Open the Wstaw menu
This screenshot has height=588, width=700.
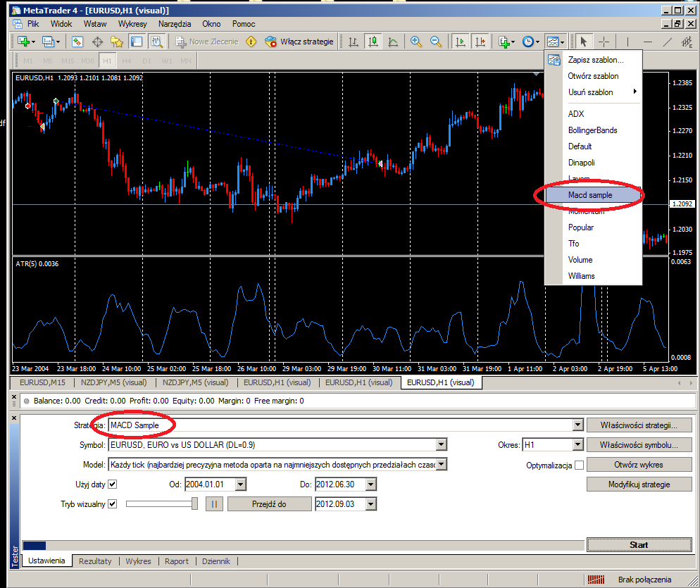95,24
